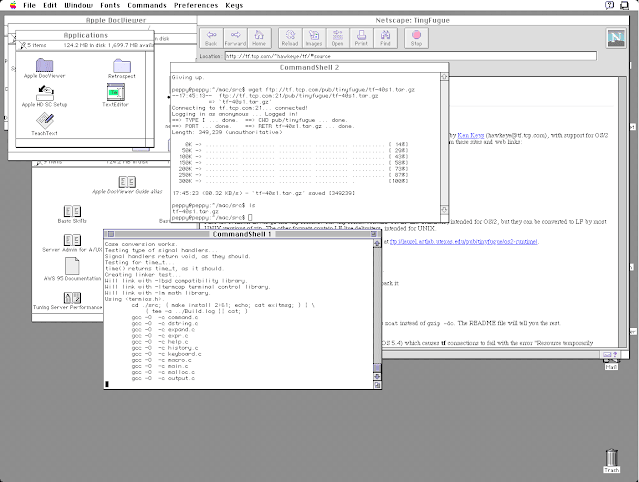The height and width of the screenshot is (482, 639).
Task: Click CommandShell 1 scroll up arrow
Action: (377, 243)
